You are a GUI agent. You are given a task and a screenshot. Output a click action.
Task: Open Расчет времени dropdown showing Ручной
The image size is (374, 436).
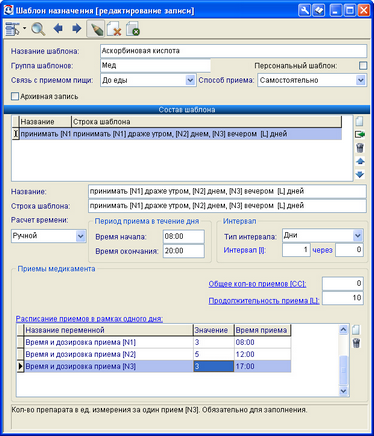pyautogui.click(x=80, y=236)
